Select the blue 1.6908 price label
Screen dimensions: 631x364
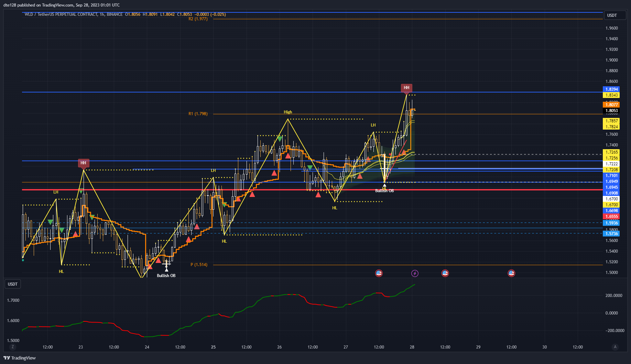click(x=611, y=193)
